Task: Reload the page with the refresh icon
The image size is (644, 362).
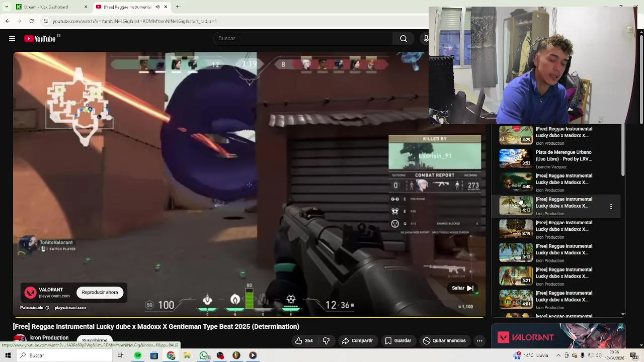Action: click(x=32, y=21)
